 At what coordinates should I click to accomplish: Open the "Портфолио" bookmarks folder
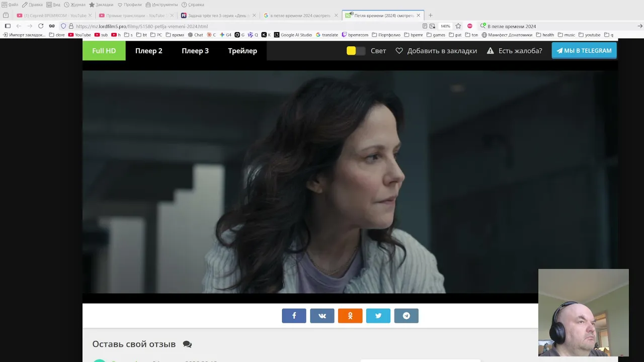[x=386, y=35]
